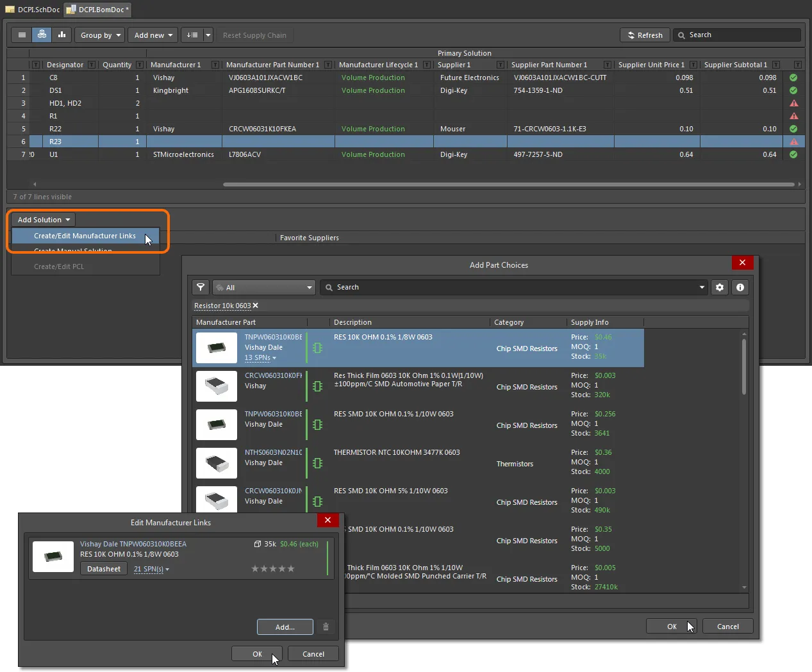
Task: Open the Add Solution dropdown
Action: click(43, 220)
